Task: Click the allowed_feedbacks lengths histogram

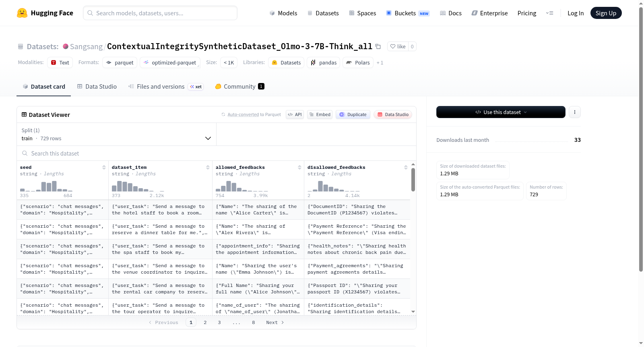Action: pyautogui.click(x=242, y=186)
